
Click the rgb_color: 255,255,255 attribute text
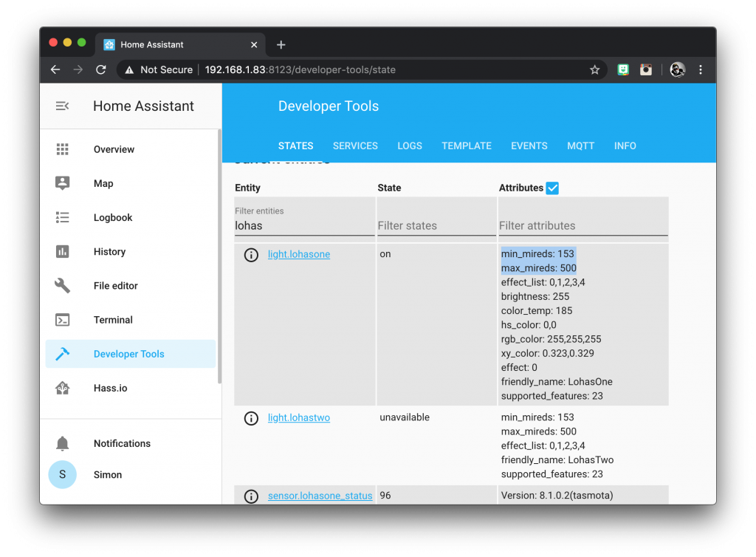tap(551, 339)
